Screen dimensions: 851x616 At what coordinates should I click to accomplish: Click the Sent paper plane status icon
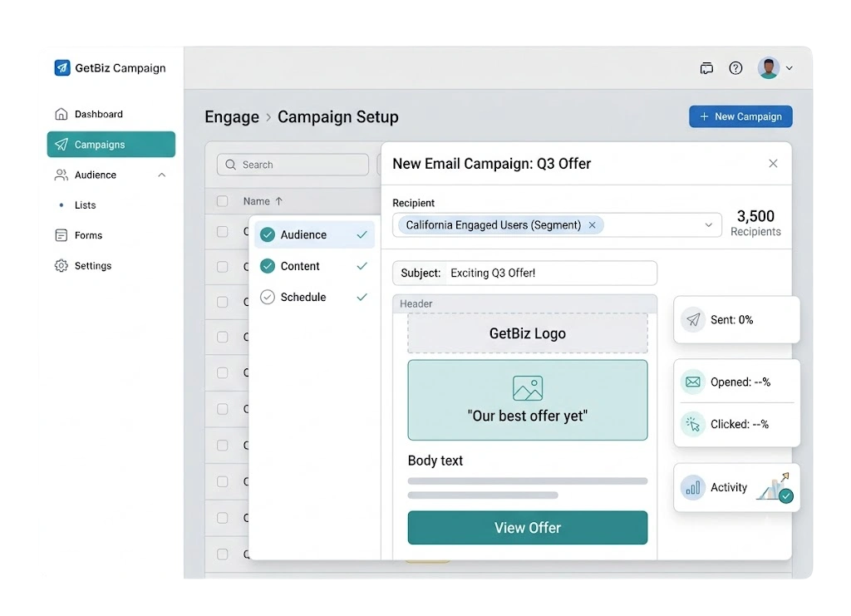click(693, 320)
